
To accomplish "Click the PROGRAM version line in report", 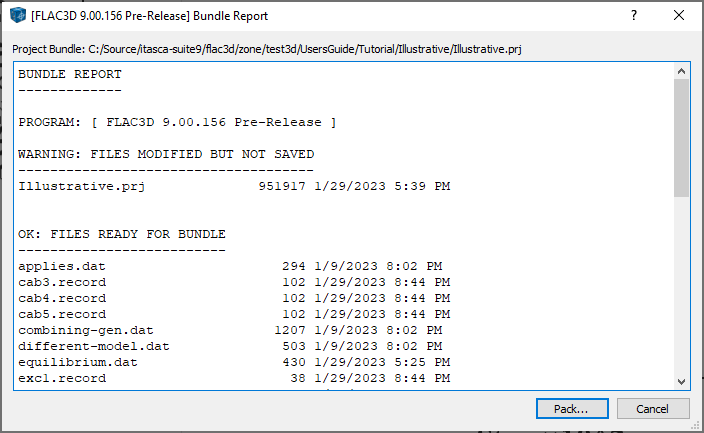I will click(177, 122).
